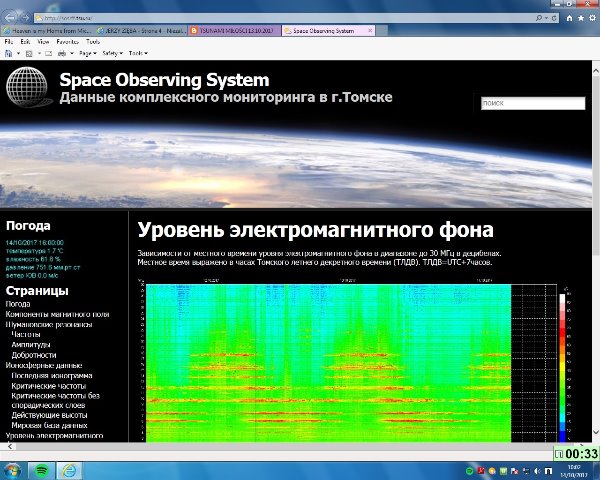Expand the Page dropdown in the command bar
This screenshot has width=600, height=480.
pos(85,53)
